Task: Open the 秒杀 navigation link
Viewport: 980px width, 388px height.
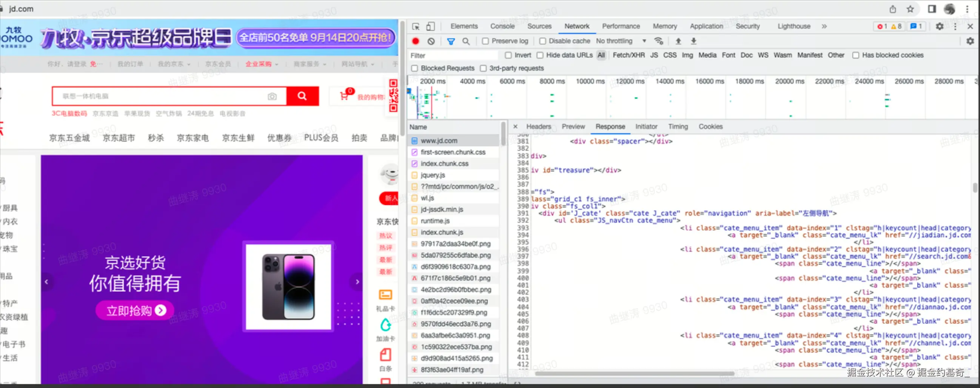Action: (156, 138)
